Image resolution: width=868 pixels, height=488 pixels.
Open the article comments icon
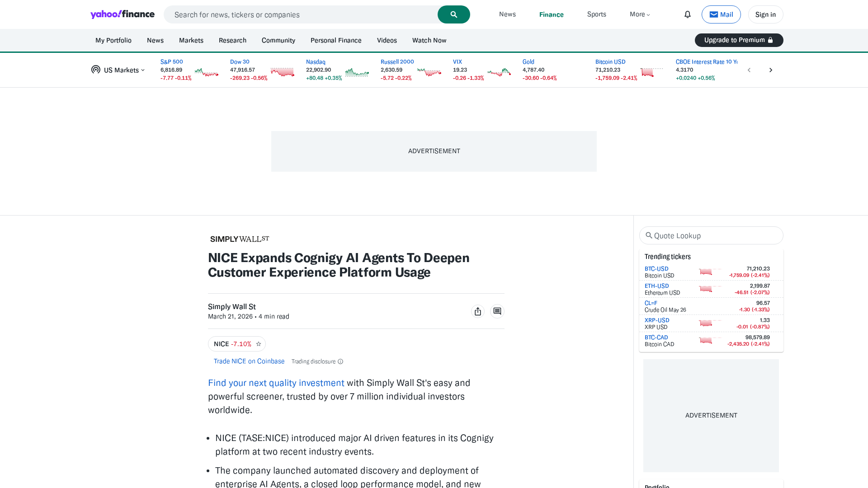[x=497, y=311]
